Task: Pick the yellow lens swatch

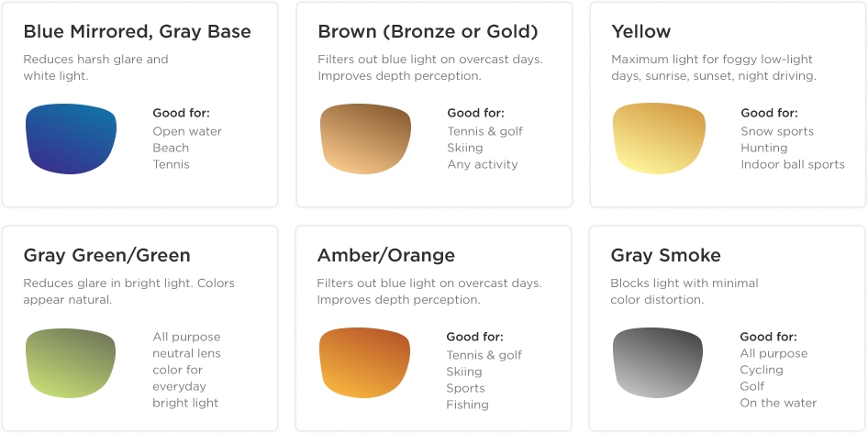Action: coord(659,139)
